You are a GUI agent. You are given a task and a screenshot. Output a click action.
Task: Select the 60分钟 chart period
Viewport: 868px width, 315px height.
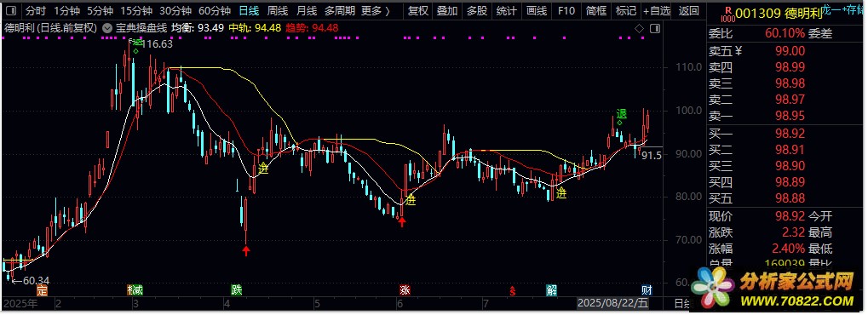(x=215, y=10)
